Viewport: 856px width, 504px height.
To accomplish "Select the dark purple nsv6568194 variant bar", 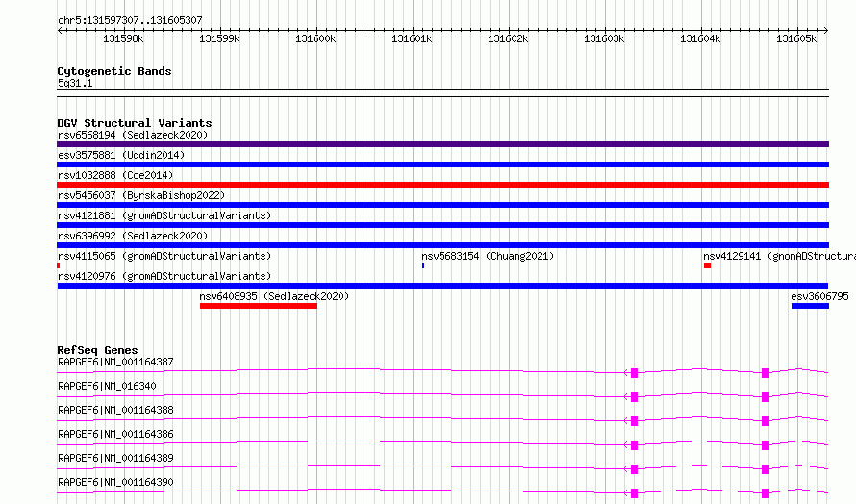I will 442,144.
